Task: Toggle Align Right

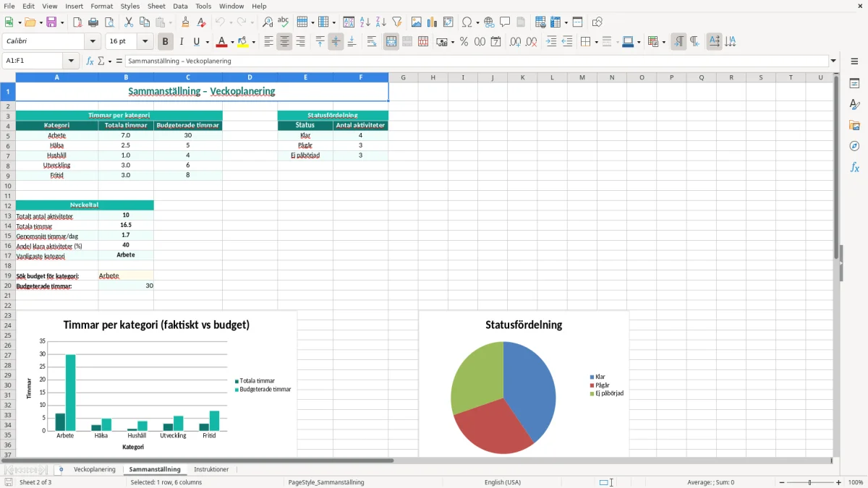Action: 300,42
